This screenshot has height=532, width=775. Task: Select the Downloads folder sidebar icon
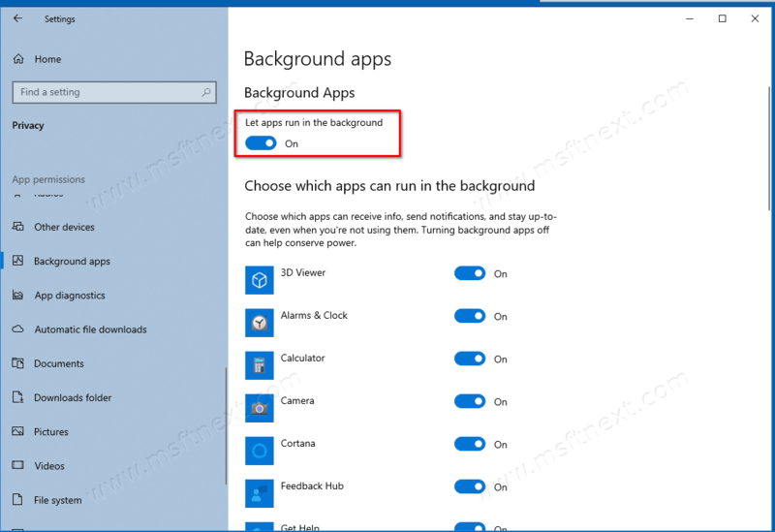click(x=17, y=397)
